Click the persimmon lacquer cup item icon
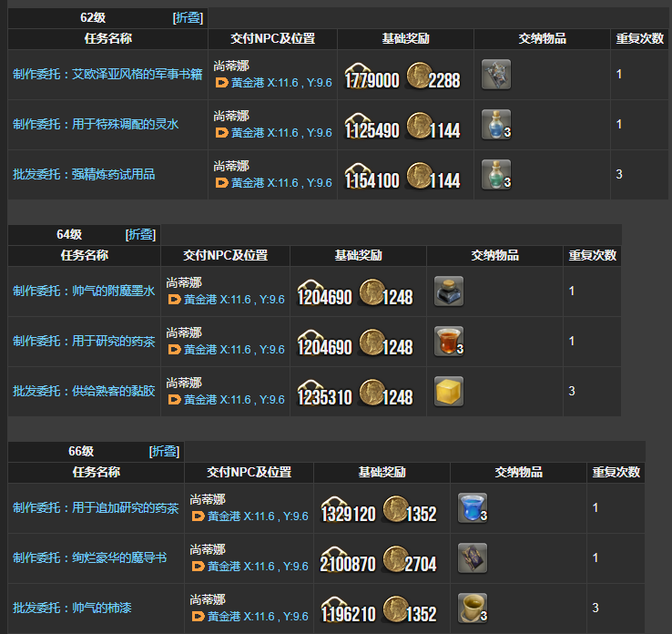Screen dimensions: 672x634 (x=473, y=608)
